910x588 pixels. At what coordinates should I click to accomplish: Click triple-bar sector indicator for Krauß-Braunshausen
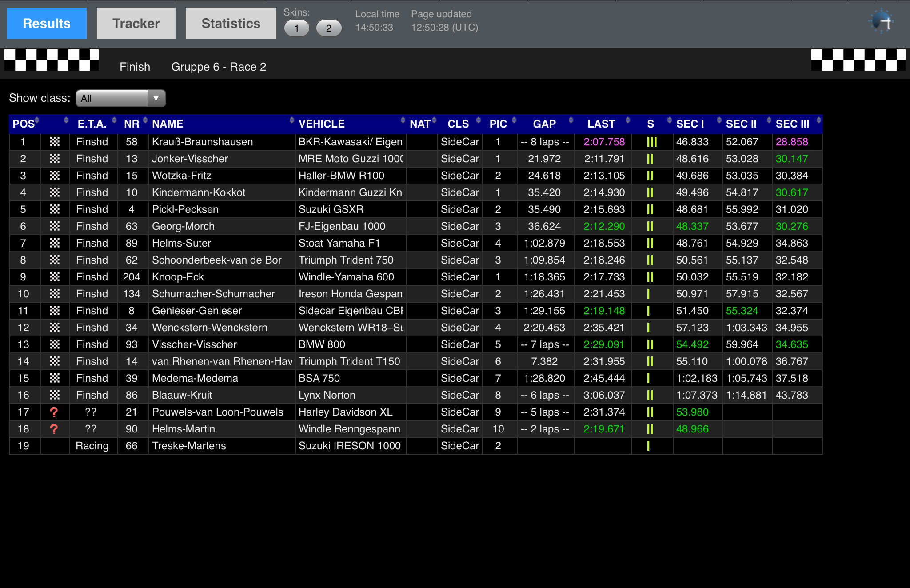point(652,142)
